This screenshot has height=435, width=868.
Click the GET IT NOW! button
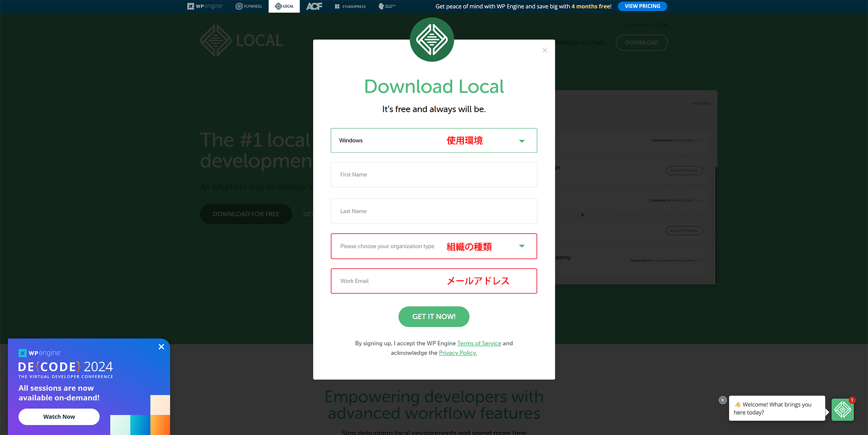(x=434, y=317)
